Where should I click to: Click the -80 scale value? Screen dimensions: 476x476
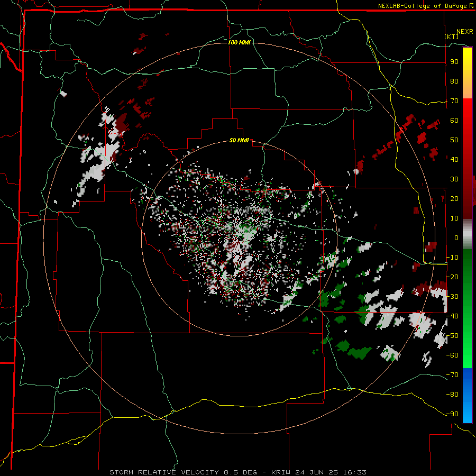point(452,395)
